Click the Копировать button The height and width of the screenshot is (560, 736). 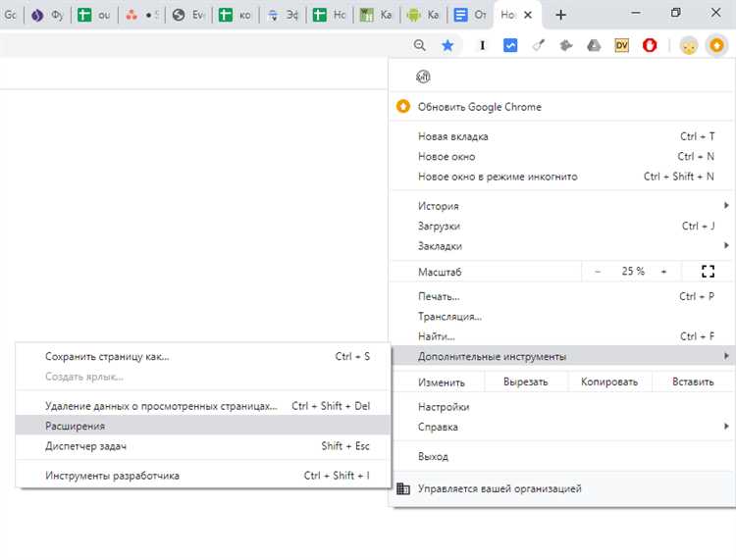pos(609,382)
